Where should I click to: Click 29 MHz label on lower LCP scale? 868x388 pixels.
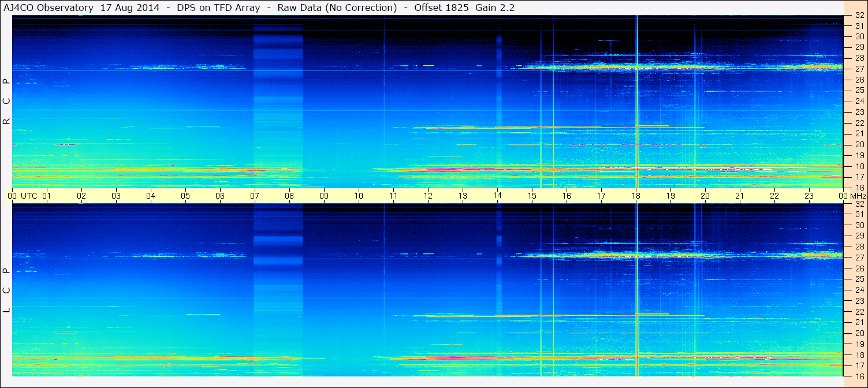coord(859,236)
